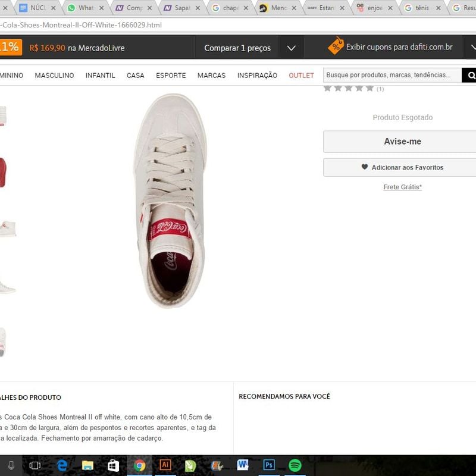
Task: Click the heart icon in Adicionar aos Favoritos
Action: 365,167
